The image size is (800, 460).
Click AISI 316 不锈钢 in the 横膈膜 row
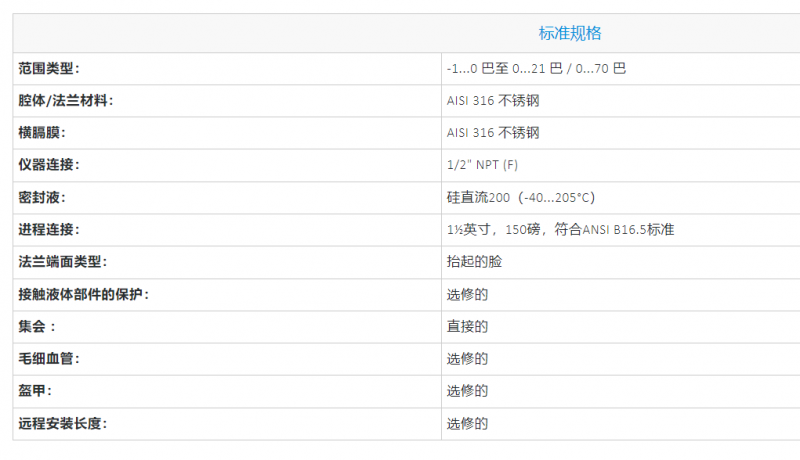point(493,132)
